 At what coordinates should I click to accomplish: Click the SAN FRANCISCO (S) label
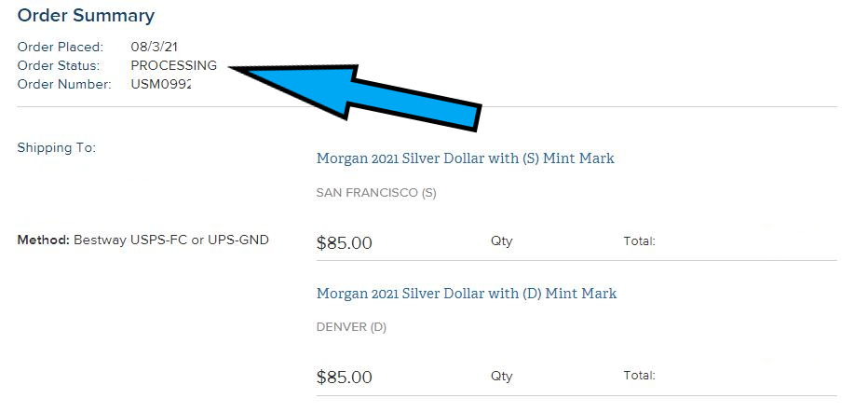coord(376,193)
